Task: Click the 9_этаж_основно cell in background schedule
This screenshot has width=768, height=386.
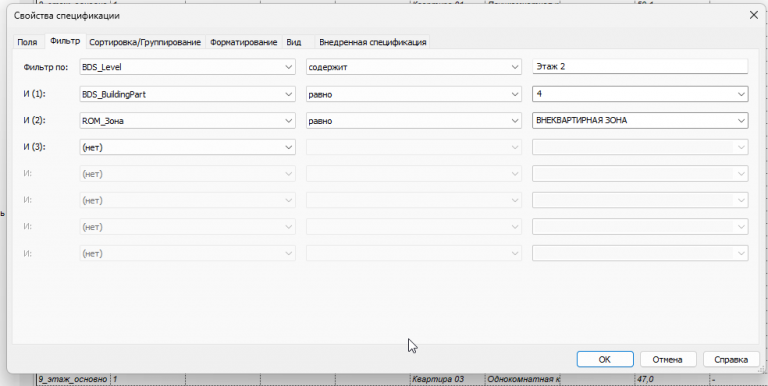Action: (x=74, y=379)
